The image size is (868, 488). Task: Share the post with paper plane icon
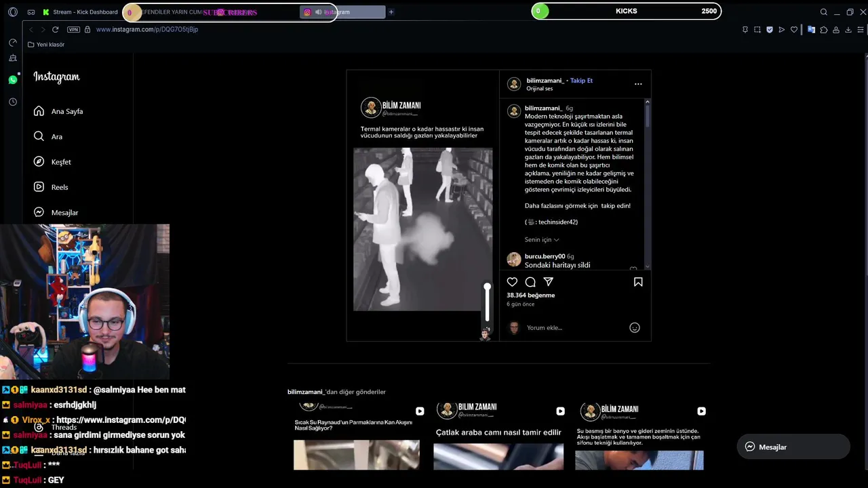coord(548,282)
